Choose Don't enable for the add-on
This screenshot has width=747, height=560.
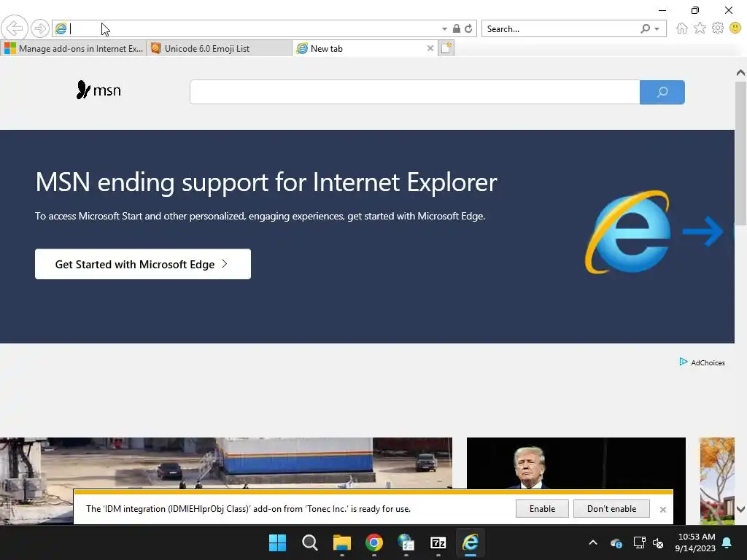click(x=611, y=508)
